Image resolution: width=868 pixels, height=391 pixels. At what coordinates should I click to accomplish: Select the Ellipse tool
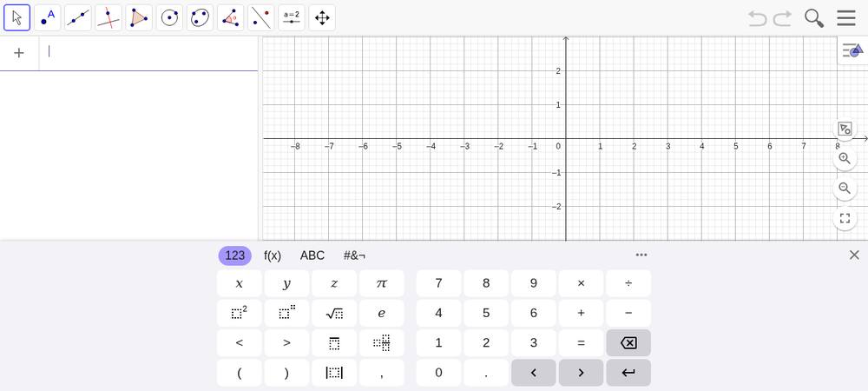tap(200, 17)
